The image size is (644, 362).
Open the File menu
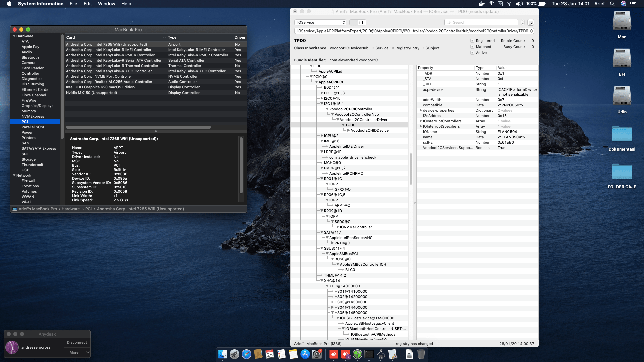pos(73,4)
